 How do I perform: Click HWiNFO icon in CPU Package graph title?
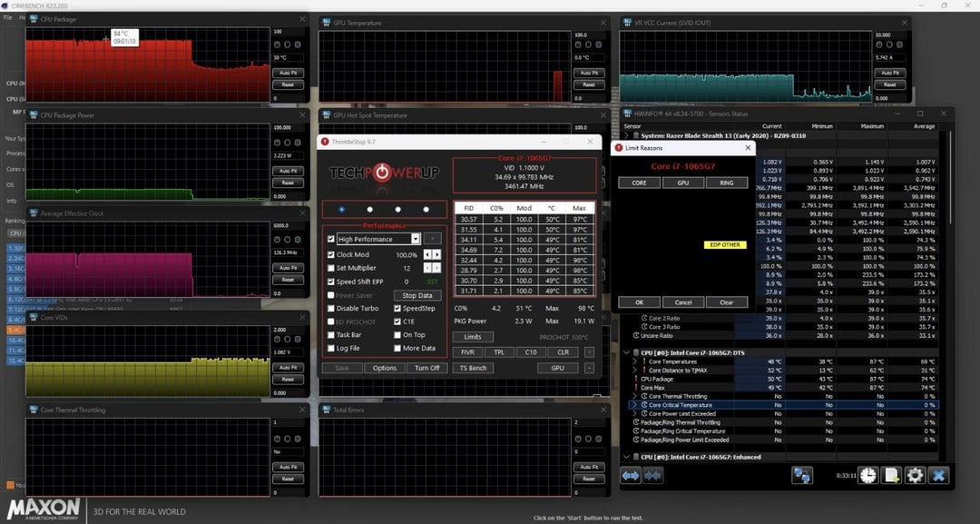(34, 19)
